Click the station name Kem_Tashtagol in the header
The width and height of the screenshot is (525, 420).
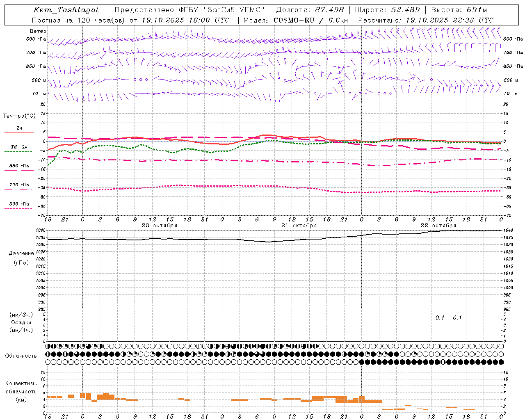(x=66, y=10)
